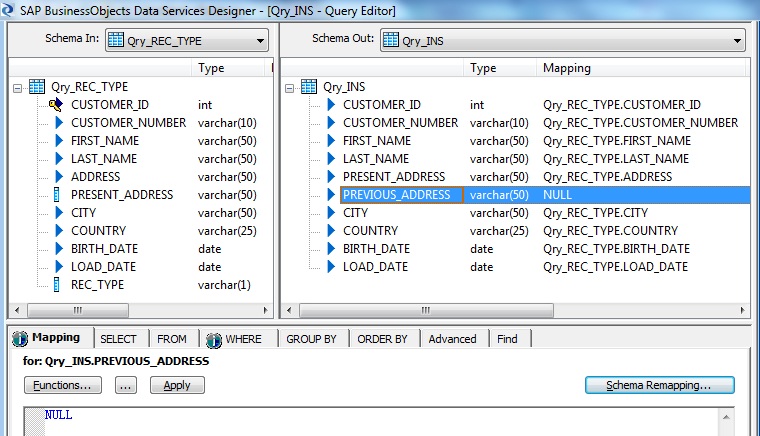
Task: Select output column BIRTH_DATE
Action: click(x=376, y=249)
